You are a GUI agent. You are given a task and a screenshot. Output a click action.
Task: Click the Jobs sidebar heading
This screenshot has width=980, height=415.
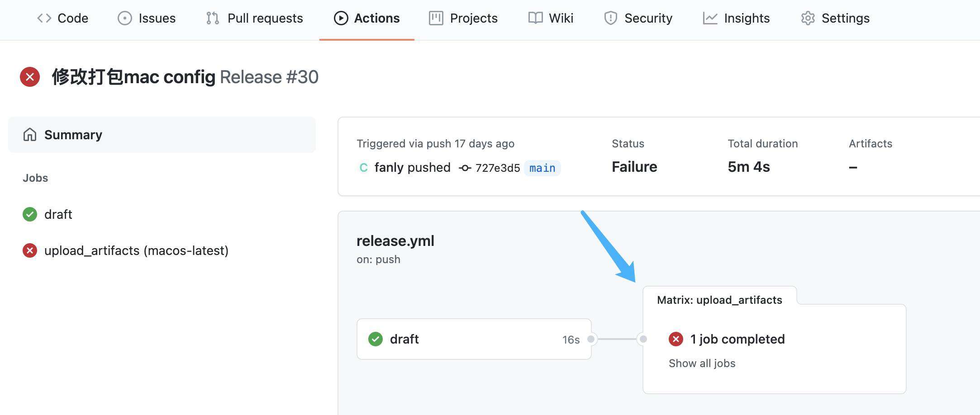click(35, 178)
